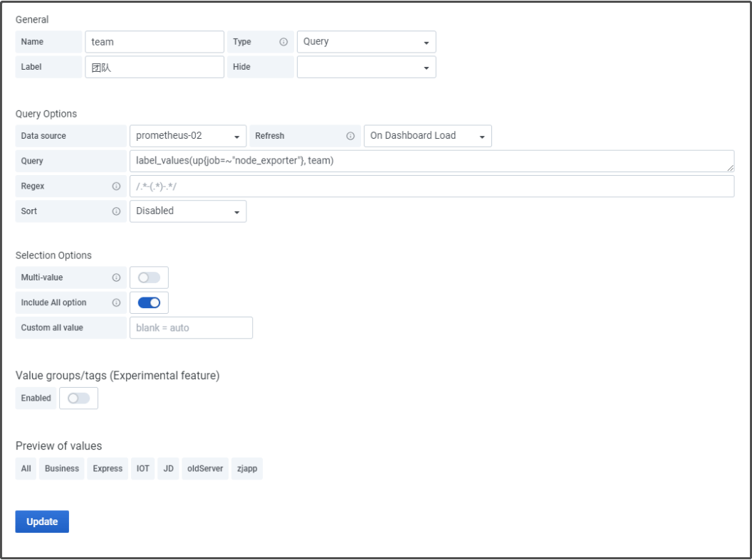The height and width of the screenshot is (560, 752).
Task: Click the Name field containing team
Action: pyautogui.click(x=154, y=42)
